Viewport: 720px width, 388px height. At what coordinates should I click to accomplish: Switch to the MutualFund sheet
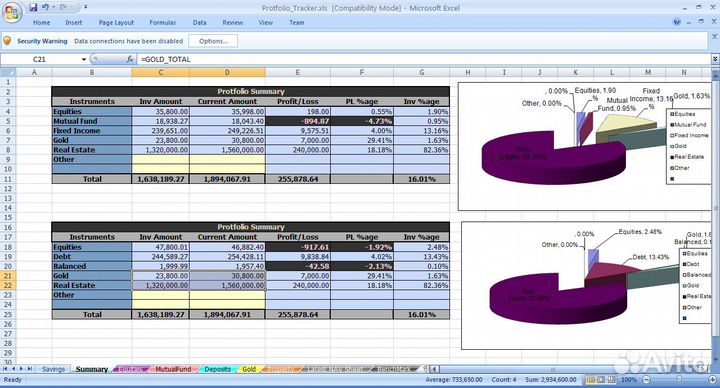173,369
